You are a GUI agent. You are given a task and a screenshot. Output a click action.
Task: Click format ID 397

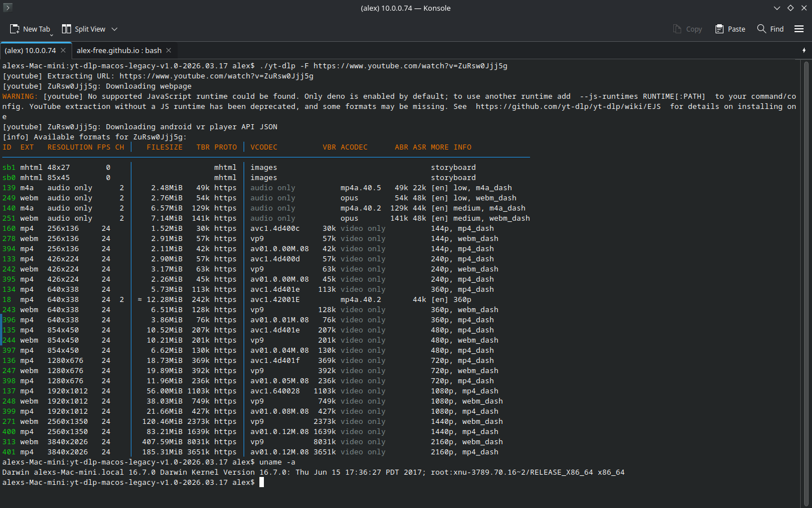click(x=9, y=351)
